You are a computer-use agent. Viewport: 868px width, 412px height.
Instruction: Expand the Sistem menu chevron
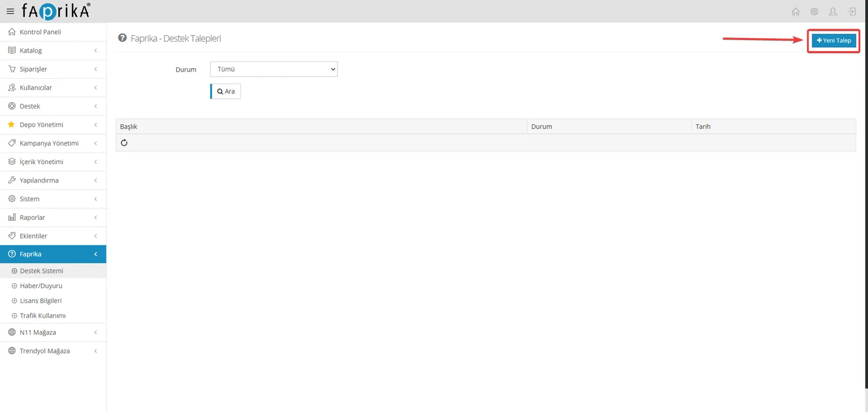pyautogui.click(x=95, y=199)
